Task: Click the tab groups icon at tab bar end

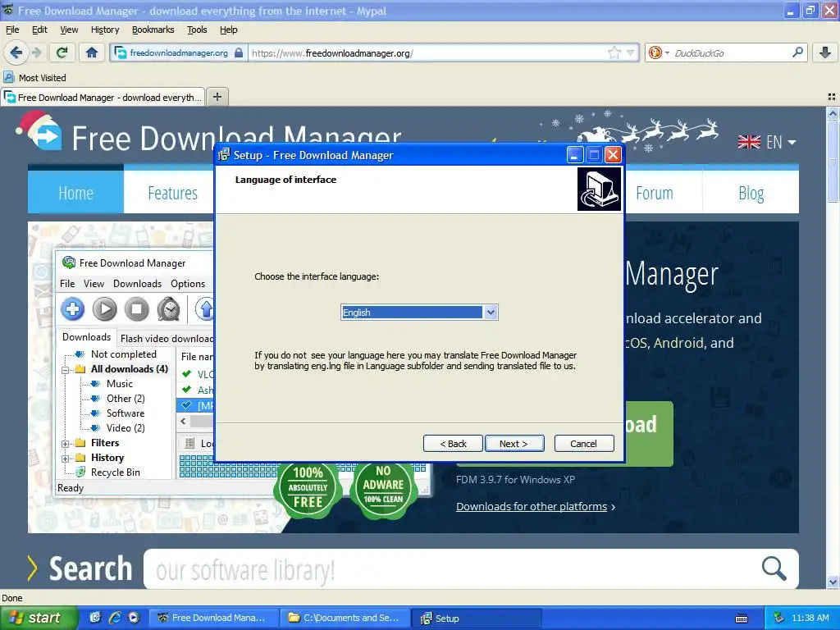Action: pyautogui.click(x=832, y=97)
